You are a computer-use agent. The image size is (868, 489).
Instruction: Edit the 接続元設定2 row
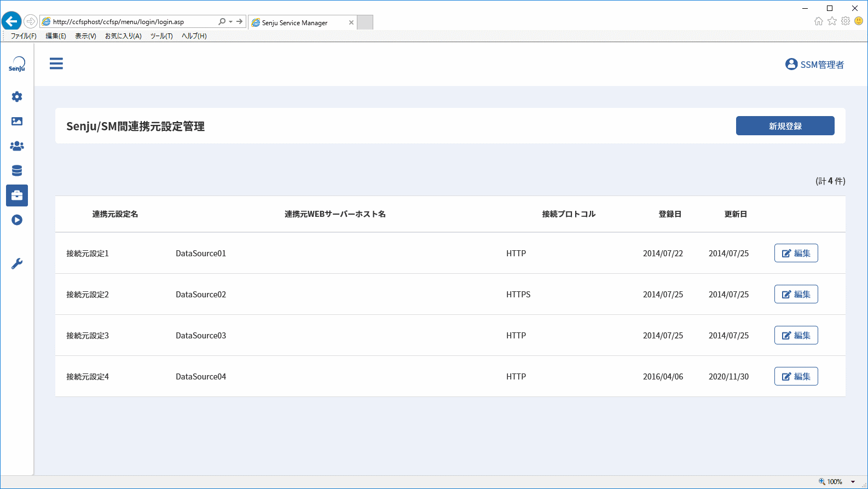[796, 294]
